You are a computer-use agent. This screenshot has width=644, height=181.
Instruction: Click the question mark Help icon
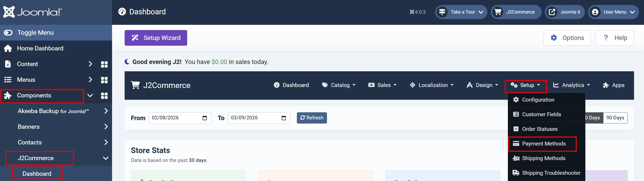point(606,38)
